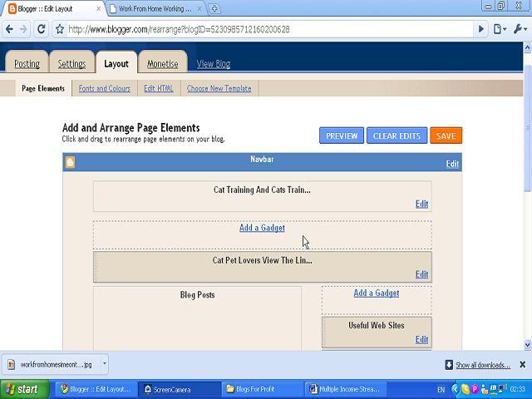The width and height of the screenshot is (532, 399).
Task: Select the Edit HTML sub-tab
Action: click(x=158, y=88)
